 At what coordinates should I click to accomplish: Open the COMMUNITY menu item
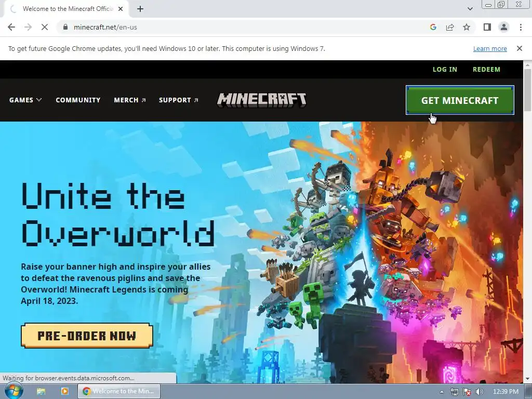tap(78, 100)
